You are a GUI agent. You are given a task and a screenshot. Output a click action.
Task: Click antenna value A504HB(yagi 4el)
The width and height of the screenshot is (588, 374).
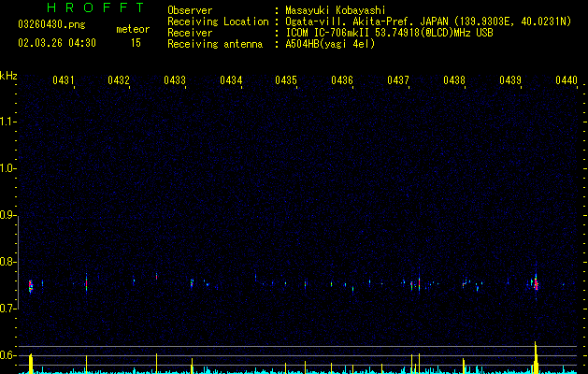click(x=330, y=44)
